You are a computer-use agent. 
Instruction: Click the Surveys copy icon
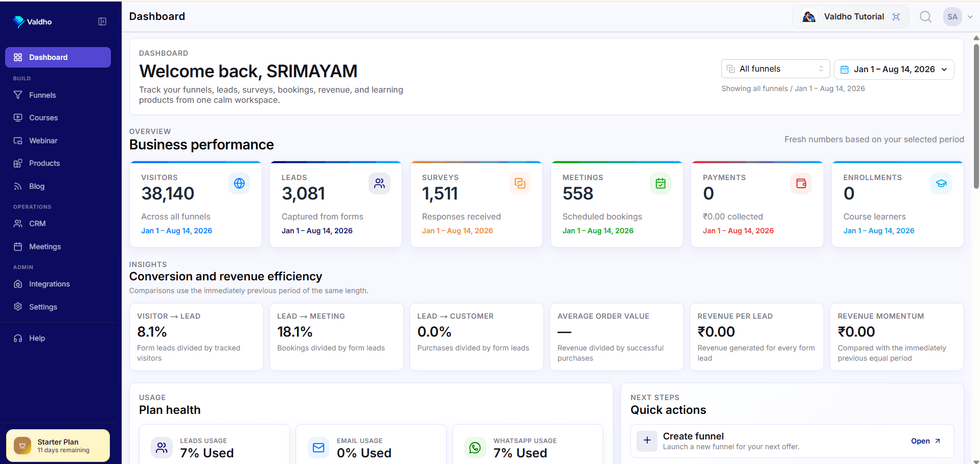(520, 183)
